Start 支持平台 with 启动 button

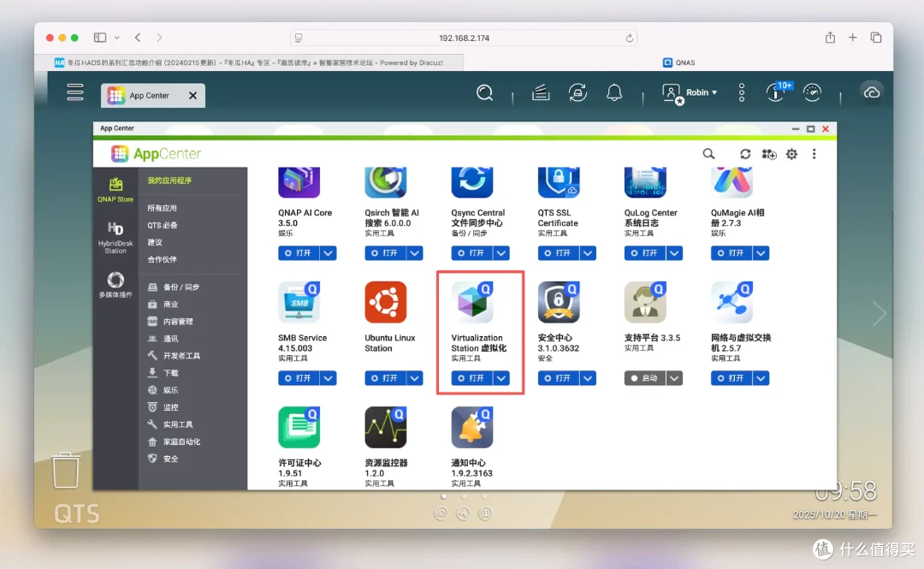(x=645, y=378)
